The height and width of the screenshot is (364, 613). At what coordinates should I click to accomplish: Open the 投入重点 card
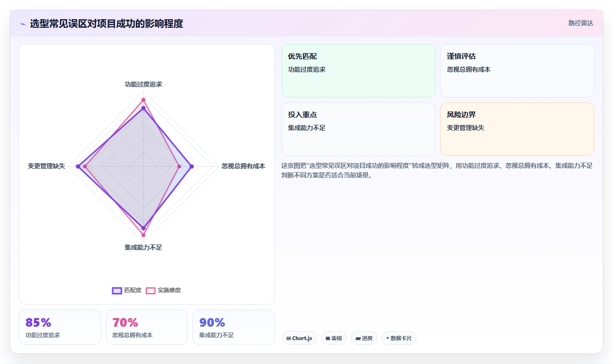358,129
